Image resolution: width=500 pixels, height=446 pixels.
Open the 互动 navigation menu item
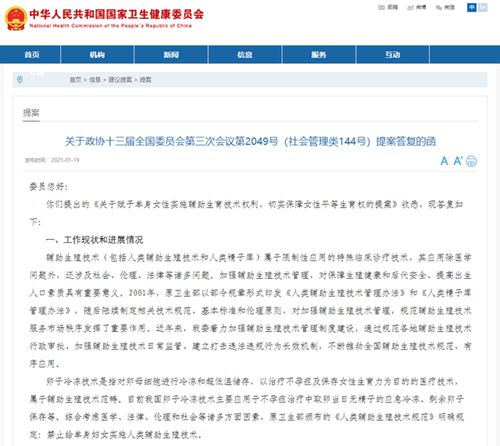coord(393,55)
